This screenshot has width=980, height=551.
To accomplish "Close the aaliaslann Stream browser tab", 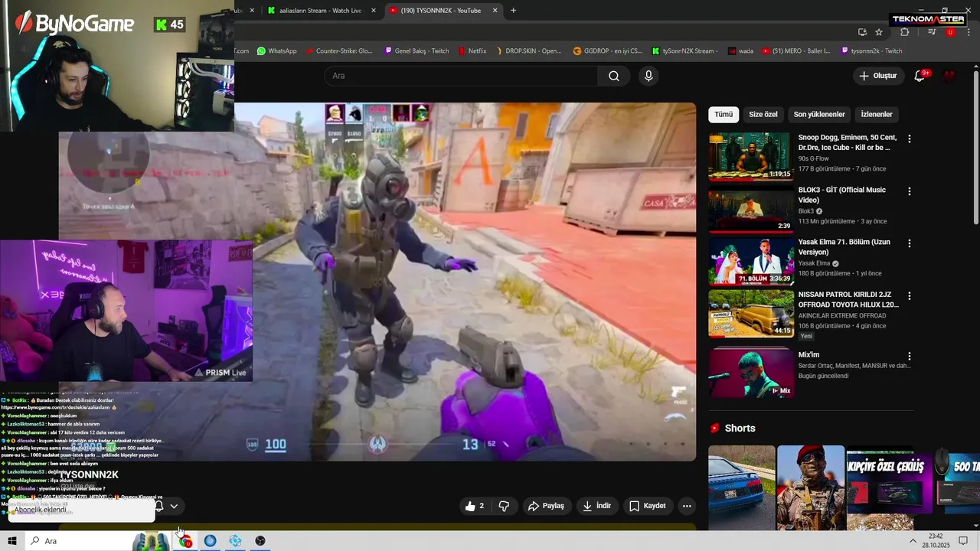I will (373, 11).
